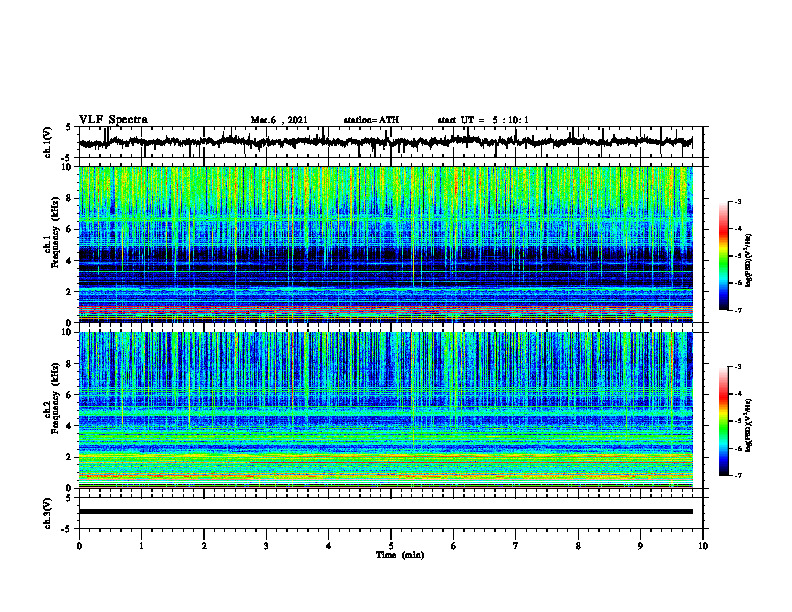
Task: Click the time axis tick label "4"
Action: 329,545
